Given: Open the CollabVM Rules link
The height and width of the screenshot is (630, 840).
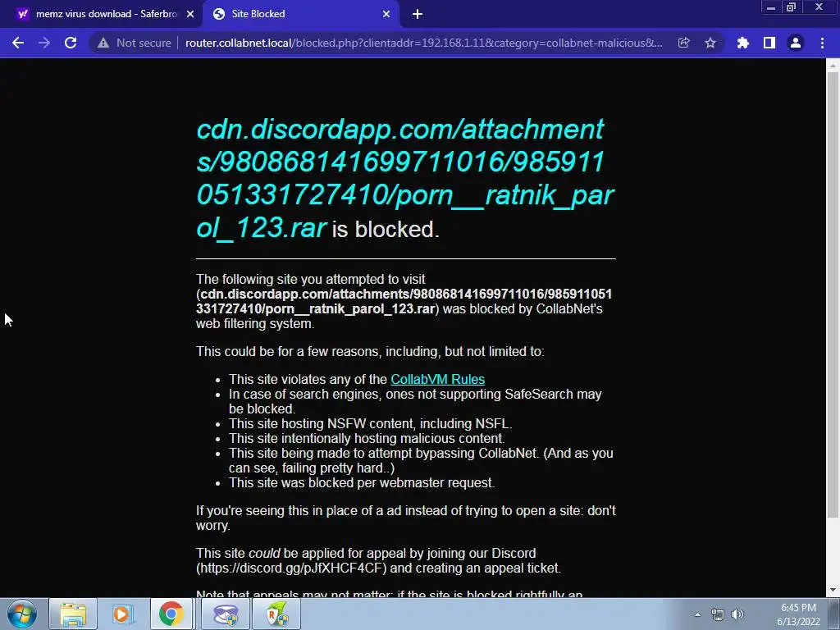Looking at the screenshot, I should click(438, 379).
